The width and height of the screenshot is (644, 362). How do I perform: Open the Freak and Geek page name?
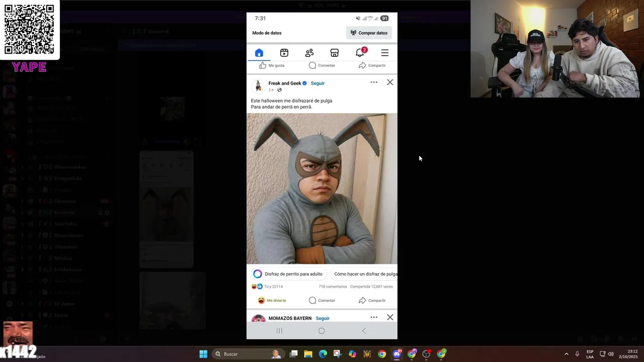[285, 83]
